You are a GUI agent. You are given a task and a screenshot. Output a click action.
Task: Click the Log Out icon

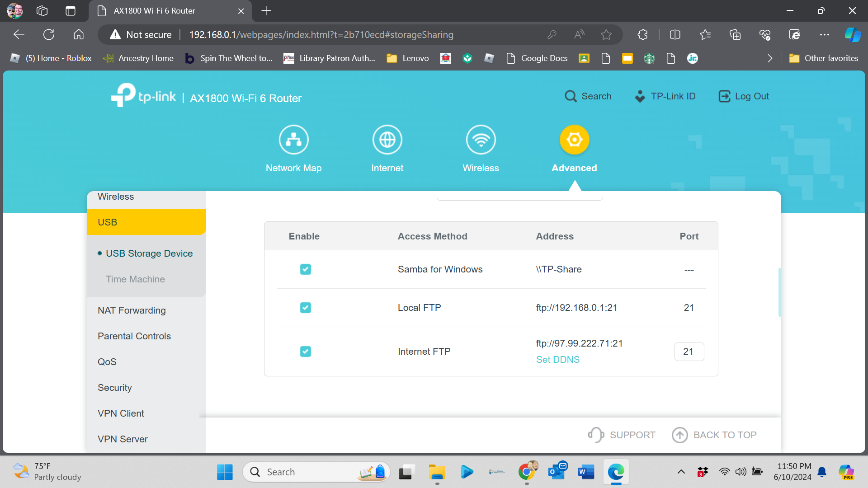(724, 96)
